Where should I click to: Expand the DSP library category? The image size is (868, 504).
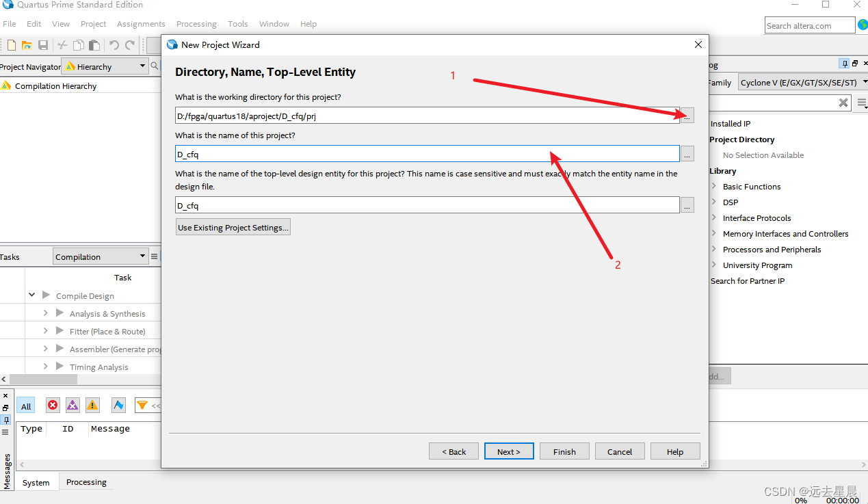714,202
